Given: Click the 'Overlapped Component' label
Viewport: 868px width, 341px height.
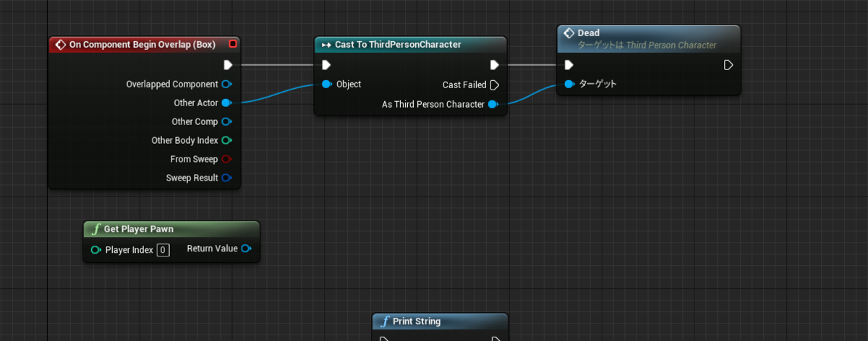Looking at the screenshot, I should 172,84.
